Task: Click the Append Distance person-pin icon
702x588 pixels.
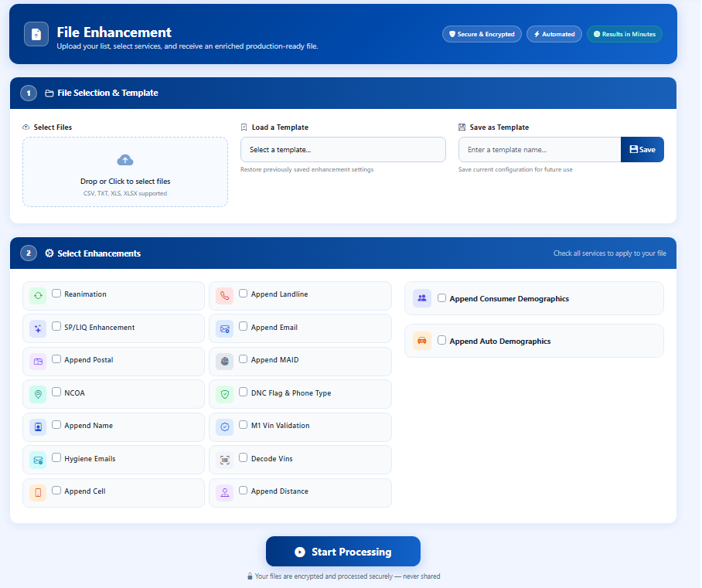Action: pyautogui.click(x=225, y=493)
